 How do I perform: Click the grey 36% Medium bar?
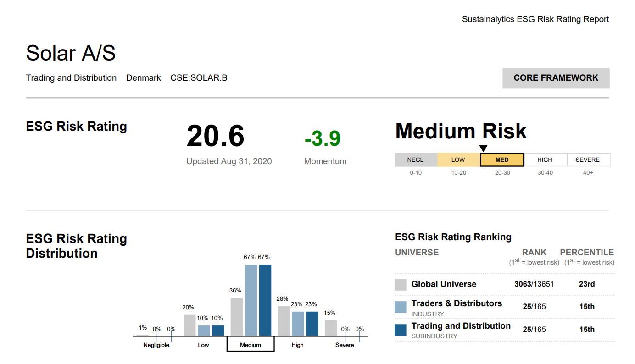pos(237,317)
